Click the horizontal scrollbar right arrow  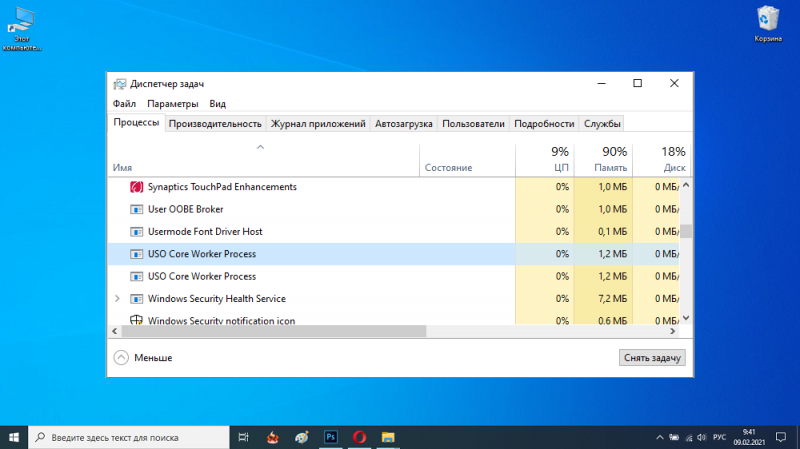click(672, 331)
